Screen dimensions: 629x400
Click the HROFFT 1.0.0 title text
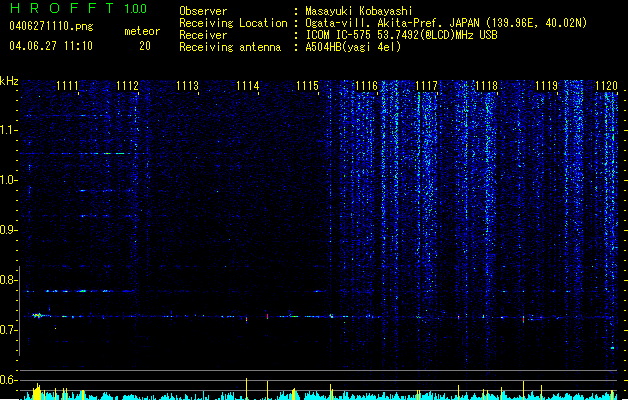click(x=78, y=8)
